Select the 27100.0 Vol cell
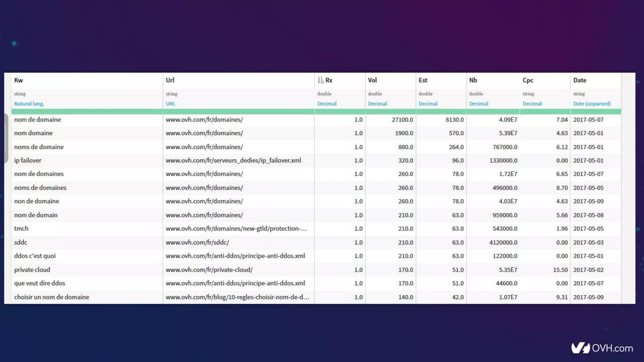Screen dimensions: 644x362 (402, 120)
